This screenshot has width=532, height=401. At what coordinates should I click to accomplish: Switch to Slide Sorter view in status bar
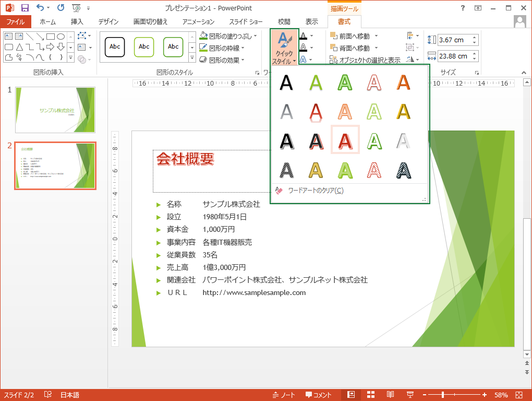click(x=371, y=395)
